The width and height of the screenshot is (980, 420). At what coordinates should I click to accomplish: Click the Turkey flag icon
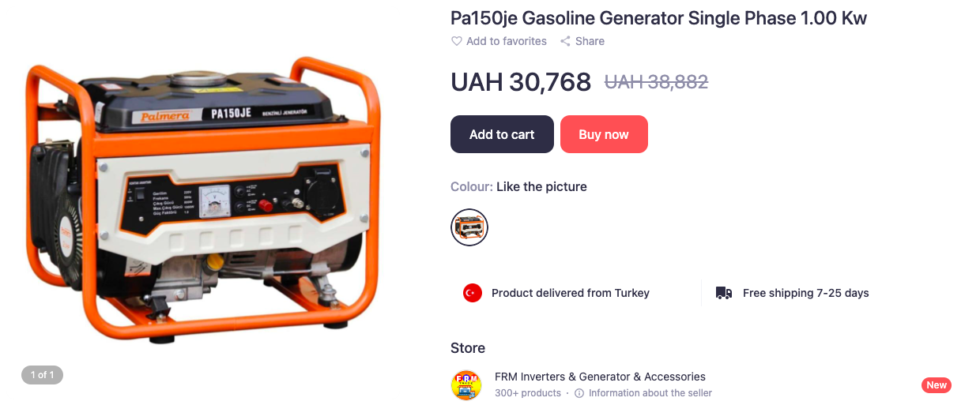coord(473,293)
